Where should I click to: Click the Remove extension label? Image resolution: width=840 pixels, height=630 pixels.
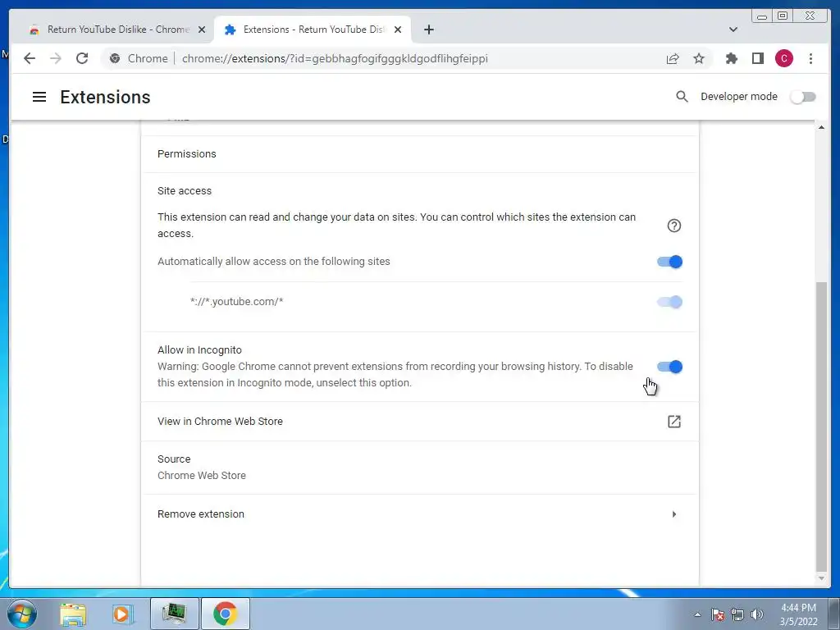coord(201,514)
